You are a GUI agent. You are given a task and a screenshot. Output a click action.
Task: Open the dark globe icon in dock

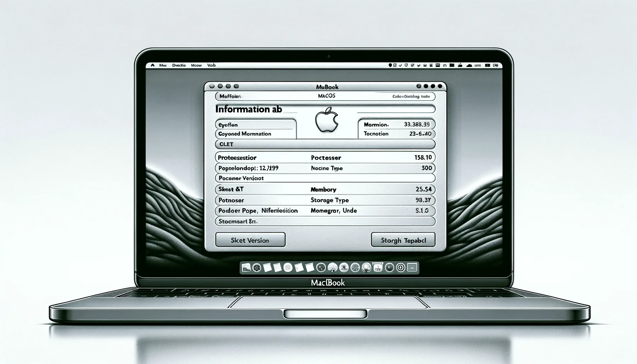tap(389, 267)
